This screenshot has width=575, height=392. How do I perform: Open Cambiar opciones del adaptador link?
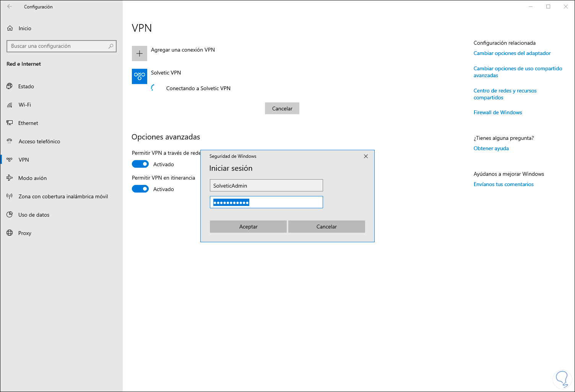512,53
